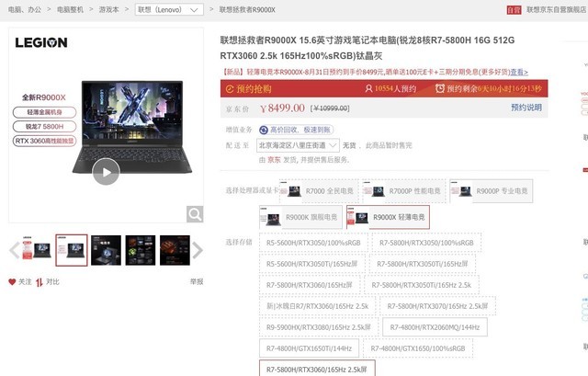This screenshot has height=376, width=588.
Task: Open the 联想 (Lenovo) brand dropdown
Action: pos(169,10)
